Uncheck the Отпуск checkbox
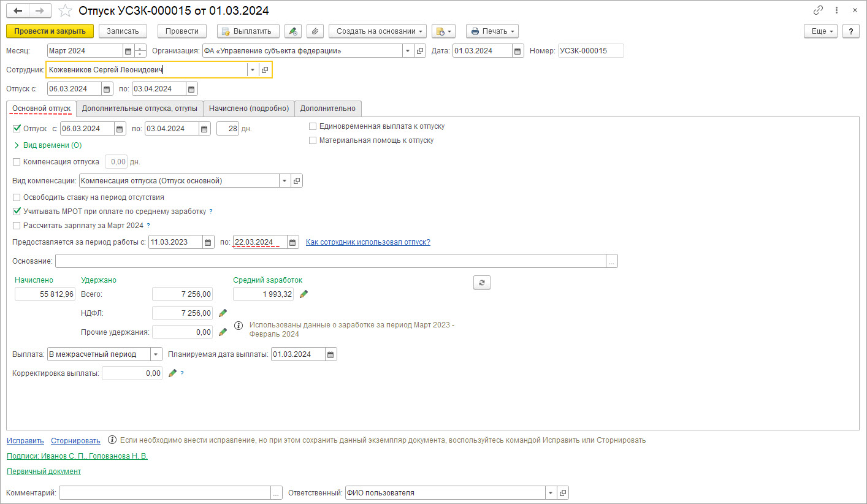Screen dimensions: 867x504 point(17,129)
